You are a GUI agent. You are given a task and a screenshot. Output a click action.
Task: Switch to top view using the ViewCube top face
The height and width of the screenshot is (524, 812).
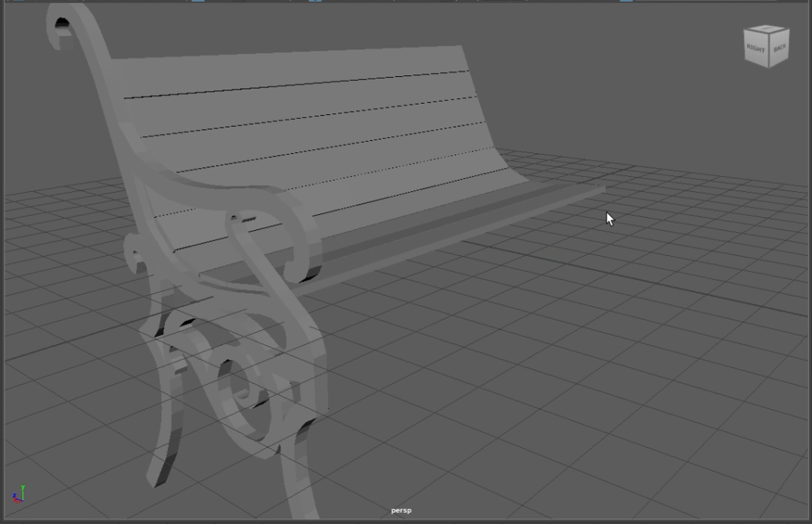pyautogui.click(x=767, y=29)
